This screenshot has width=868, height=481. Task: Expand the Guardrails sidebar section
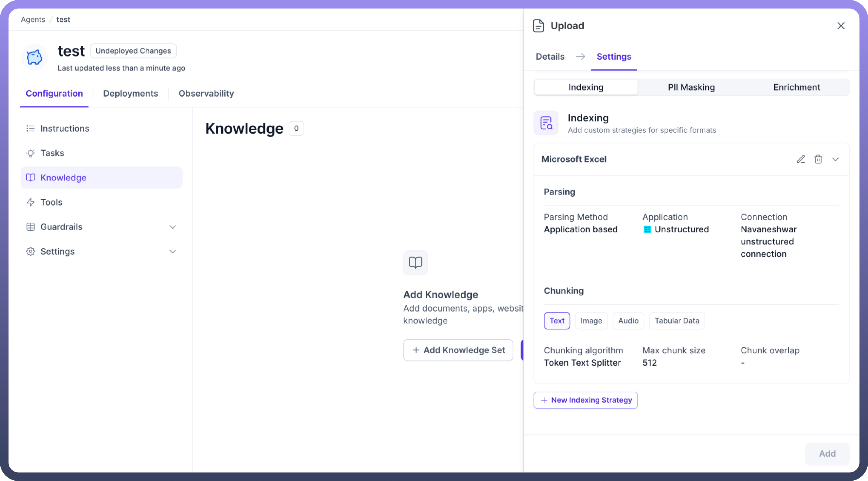coord(173,227)
